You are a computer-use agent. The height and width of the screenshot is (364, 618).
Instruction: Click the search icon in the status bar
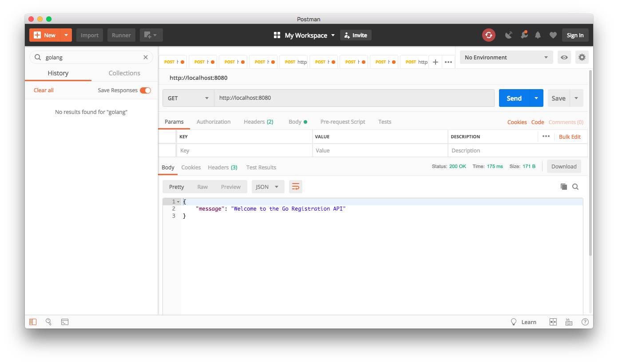(48, 322)
